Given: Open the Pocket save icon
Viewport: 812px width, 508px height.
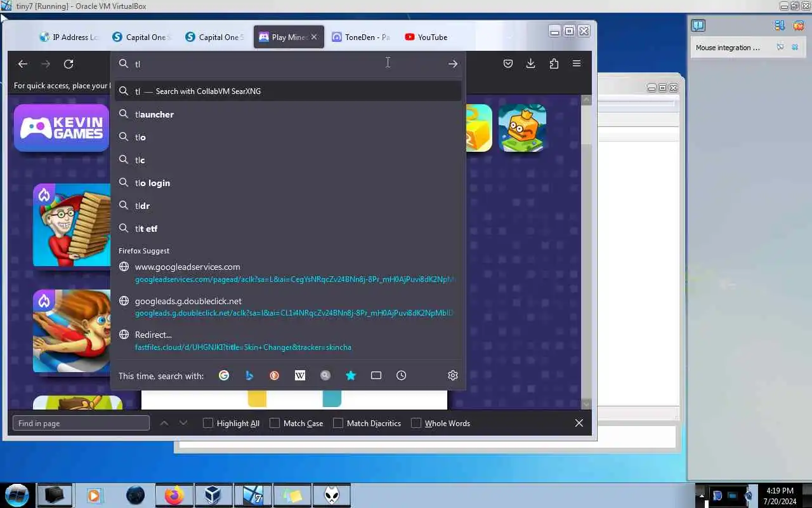Looking at the screenshot, I should 508,63.
